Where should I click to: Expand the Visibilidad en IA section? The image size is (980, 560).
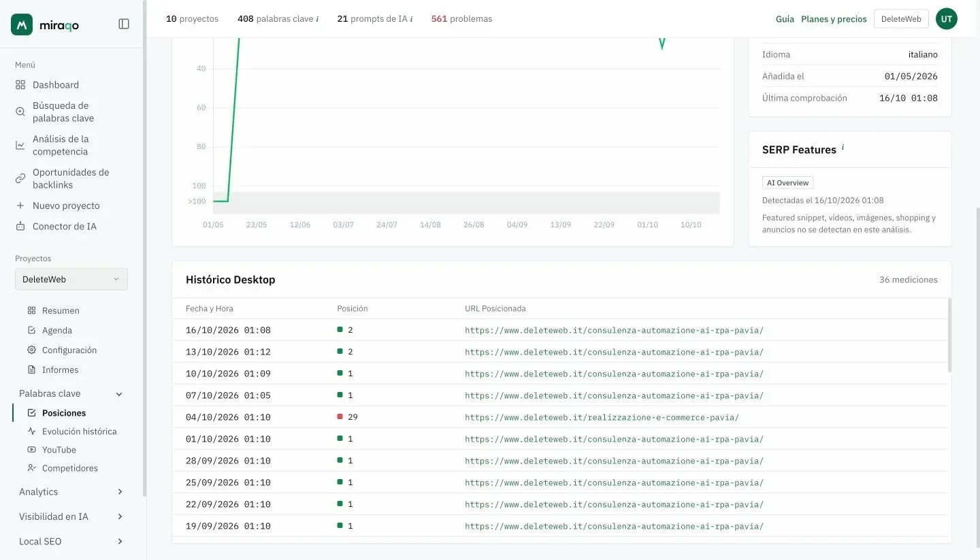[120, 516]
